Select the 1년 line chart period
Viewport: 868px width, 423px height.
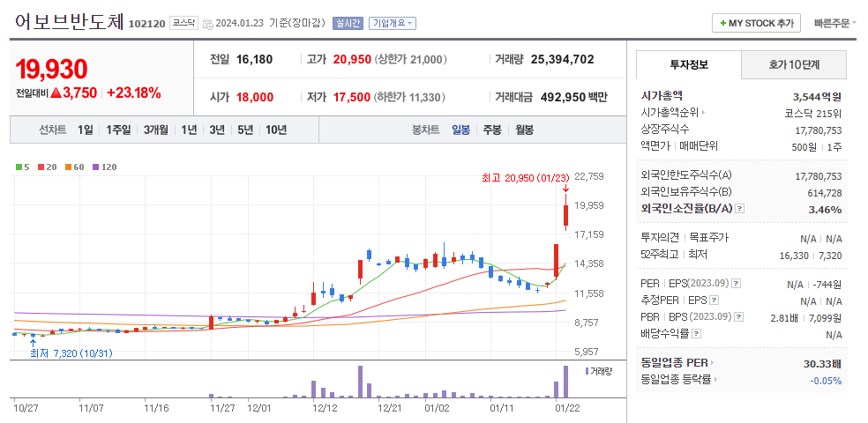pyautogui.click(x=189, y=130)
